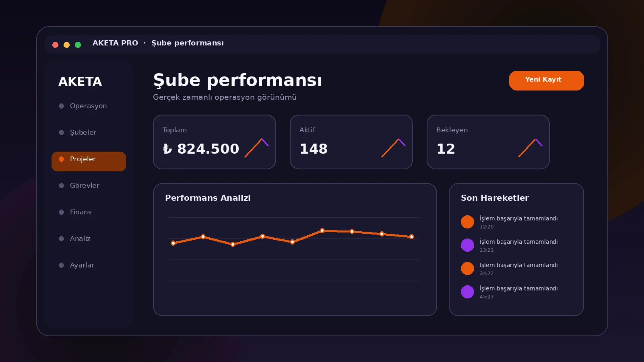Select the highest point on the performance chart

tap(322, 231)
